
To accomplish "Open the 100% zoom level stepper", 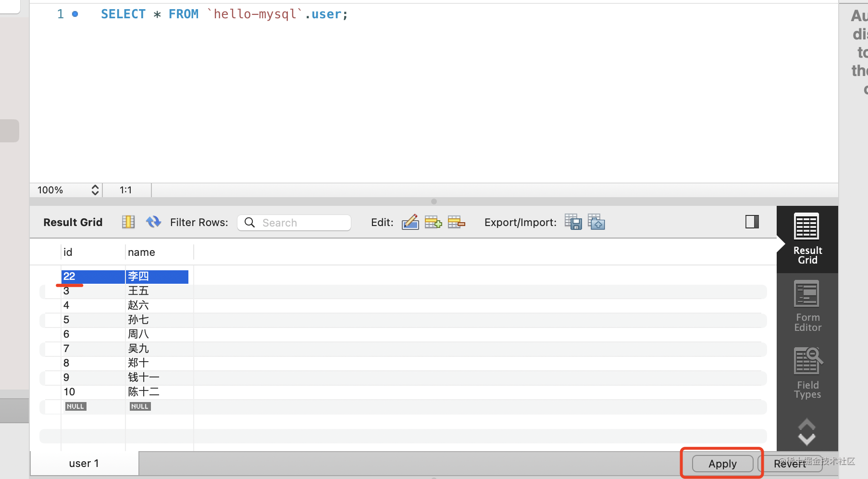I will pyautogui.click(x=95, y=190).
